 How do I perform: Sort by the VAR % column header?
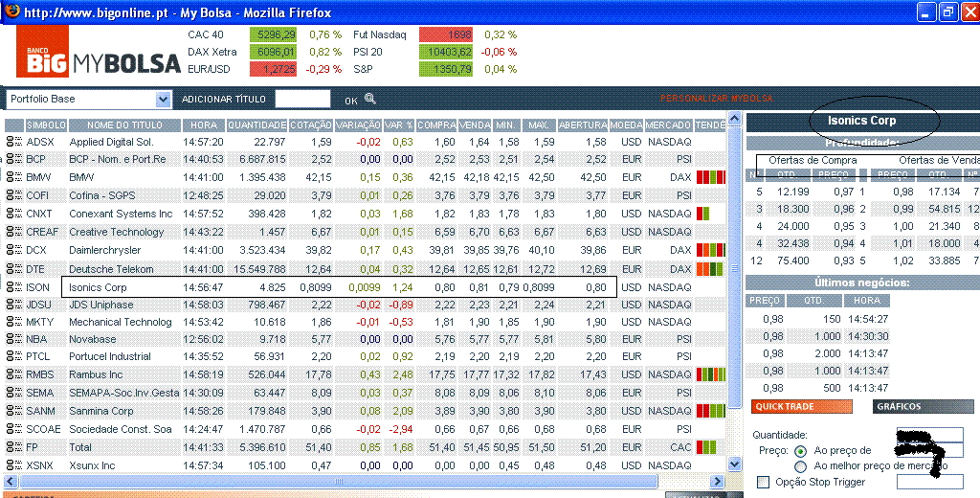(x=399, y=125)
